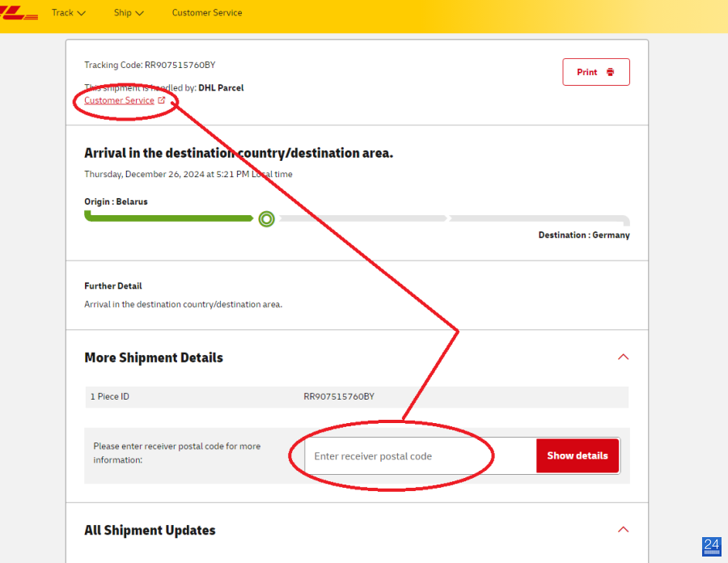Expand the Ship menu chevron
The height and width of the screenshot is (563, 728).
coord(139,14)
